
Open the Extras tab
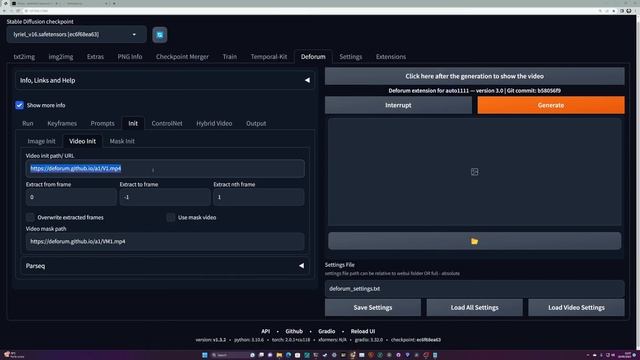pos(95,57)
